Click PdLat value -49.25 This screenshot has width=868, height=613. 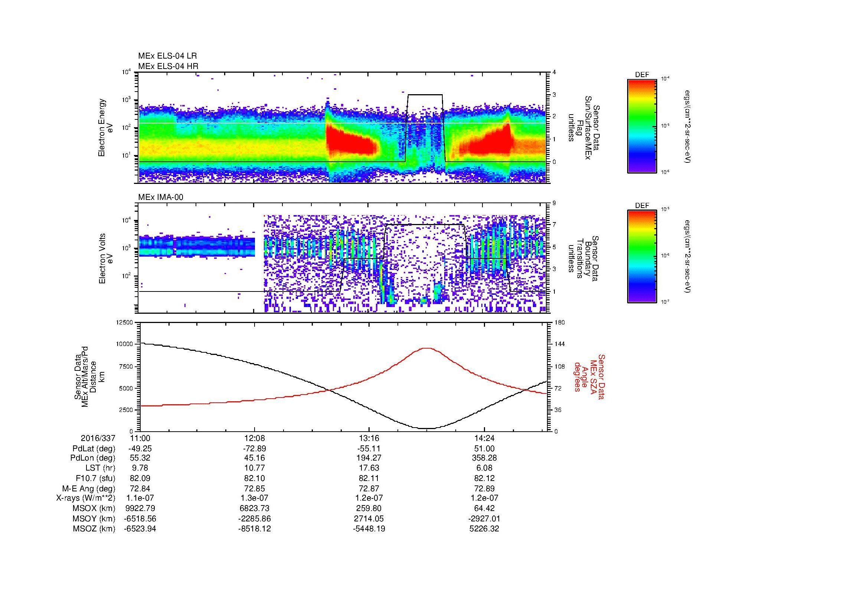140,449
